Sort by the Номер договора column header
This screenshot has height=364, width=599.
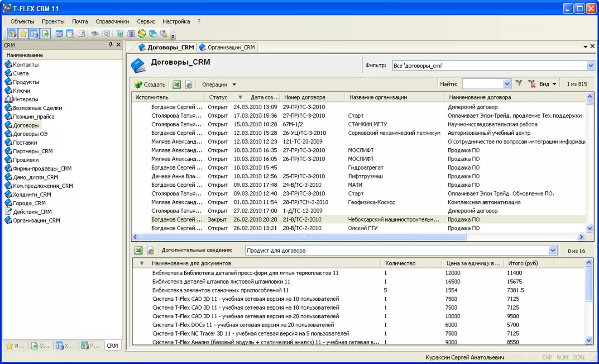pos(313,97)
